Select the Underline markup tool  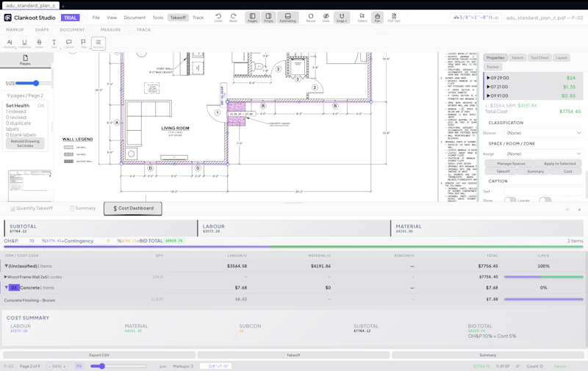tap(24, 44)
